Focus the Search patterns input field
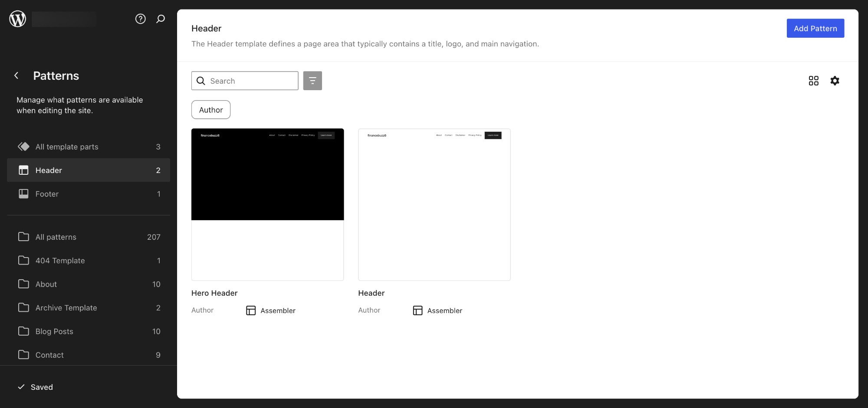This screenshot has height=408, width=868. pos(245,81)
